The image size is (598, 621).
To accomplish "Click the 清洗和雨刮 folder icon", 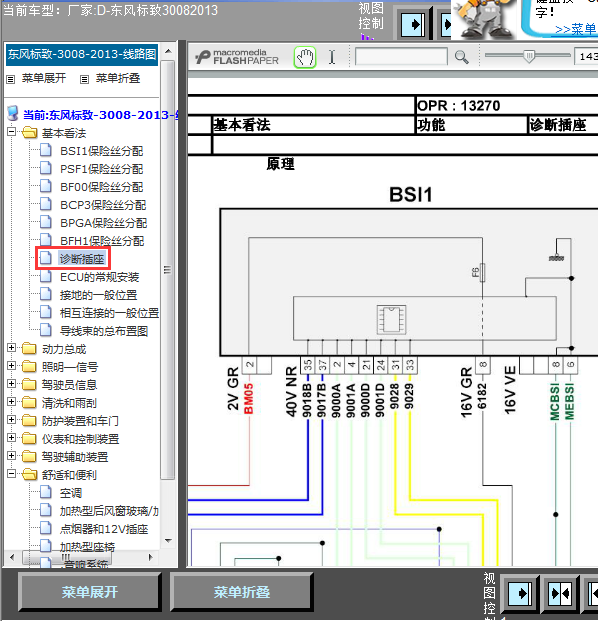I will click(29, 403).
